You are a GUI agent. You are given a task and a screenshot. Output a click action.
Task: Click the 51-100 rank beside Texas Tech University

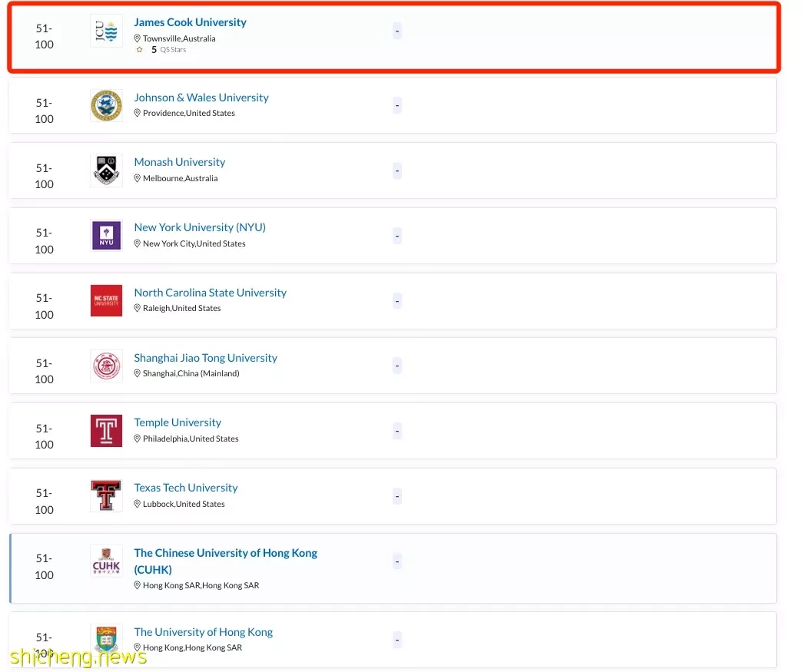point(44,502)
